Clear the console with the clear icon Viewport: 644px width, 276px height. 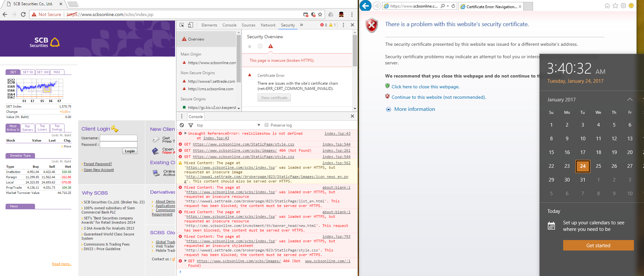[x=182, y=125]
